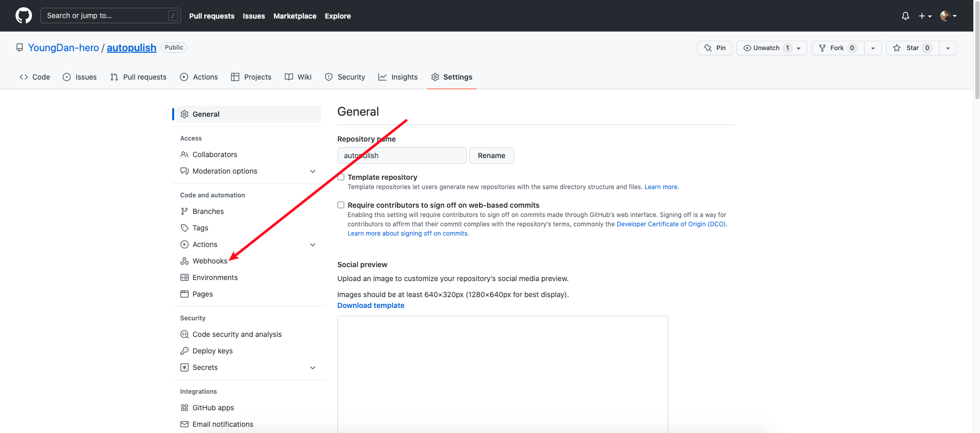Screen dimensions: 980x433
Task: Click the eye icon in Unwatch
Action: coord(747,48)
